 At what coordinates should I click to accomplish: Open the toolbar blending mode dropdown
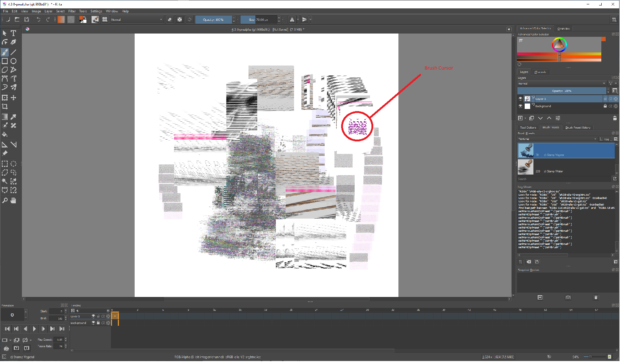137,20
